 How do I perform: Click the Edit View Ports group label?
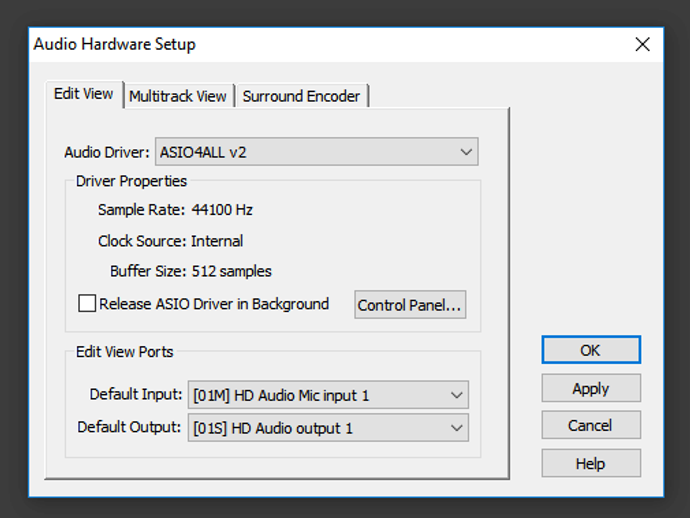point(124,352)
